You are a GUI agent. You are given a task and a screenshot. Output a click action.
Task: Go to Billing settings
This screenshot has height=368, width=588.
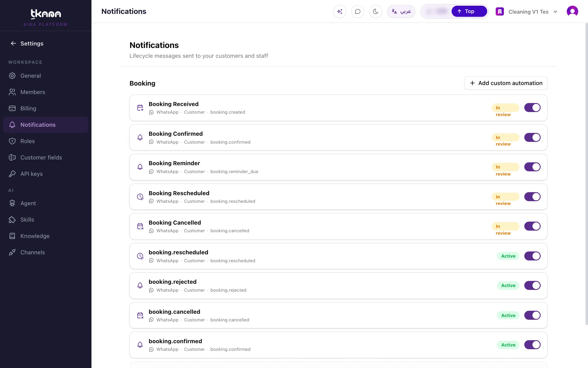coord(46,108)
